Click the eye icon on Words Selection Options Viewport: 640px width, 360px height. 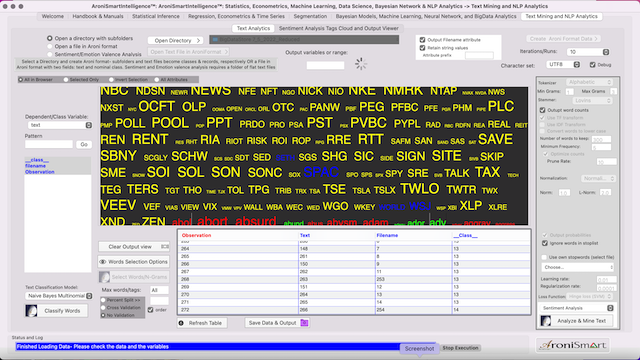(x=103, y=262)
